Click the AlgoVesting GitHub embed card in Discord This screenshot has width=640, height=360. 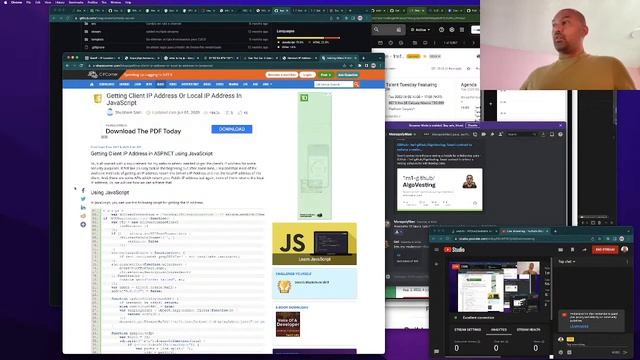coord(440,189)
